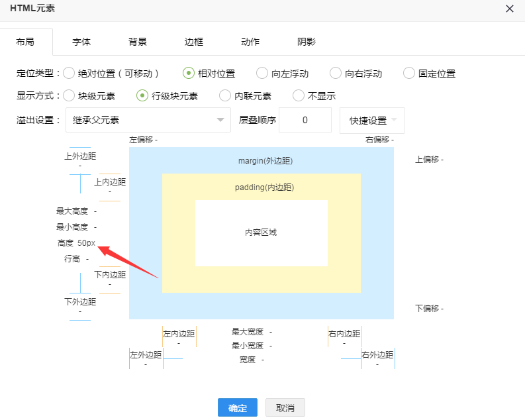Image resolution: width=525 pixels, height=420 pixels.
Task: Open the 背景 tab
Action: pos(138,42)
